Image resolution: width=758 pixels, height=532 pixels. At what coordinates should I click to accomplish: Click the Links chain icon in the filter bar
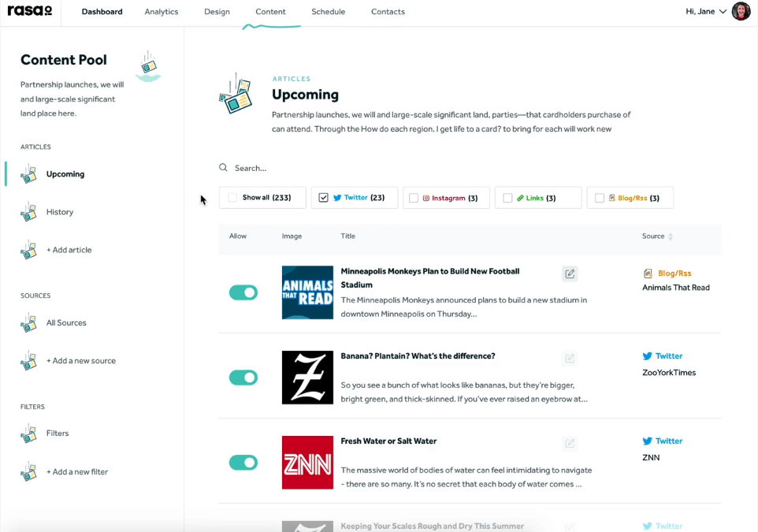(x=519, y=197)
